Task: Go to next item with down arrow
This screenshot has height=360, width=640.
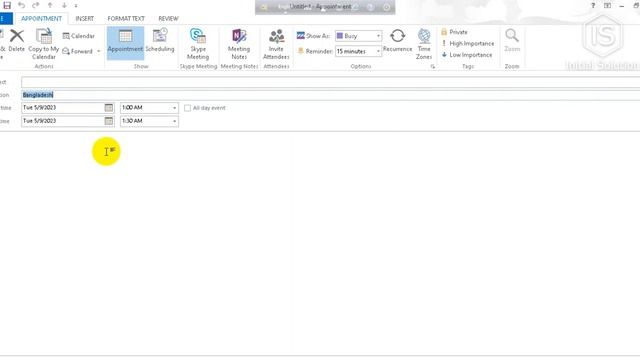Action: click(64, 5)
